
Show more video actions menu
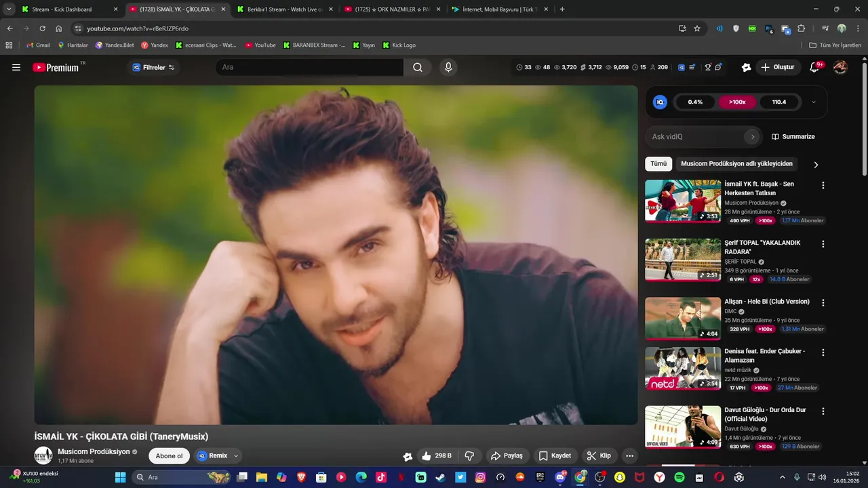click(629, 456)
